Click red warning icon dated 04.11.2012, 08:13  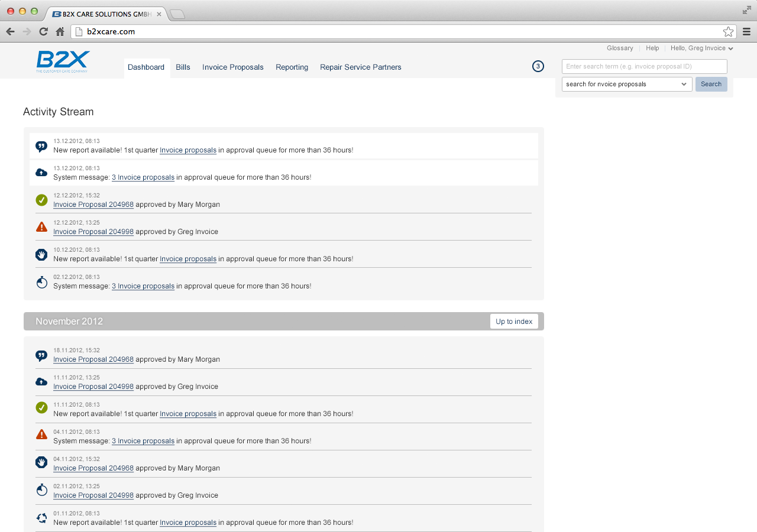(41, 434)
